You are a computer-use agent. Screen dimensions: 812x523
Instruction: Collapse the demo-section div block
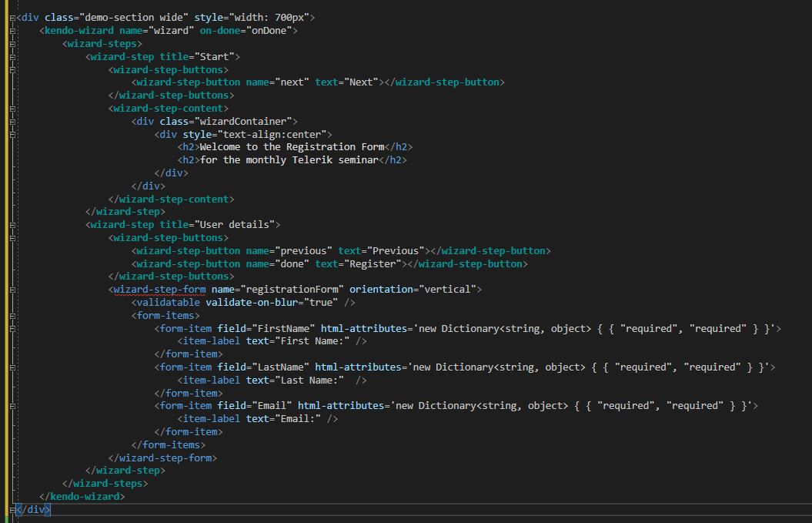click(x=12, y=18)
